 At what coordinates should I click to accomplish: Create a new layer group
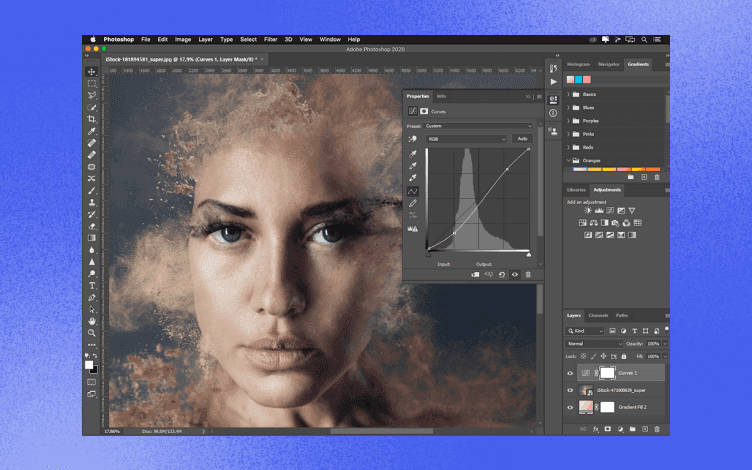[x=633, y=429]
